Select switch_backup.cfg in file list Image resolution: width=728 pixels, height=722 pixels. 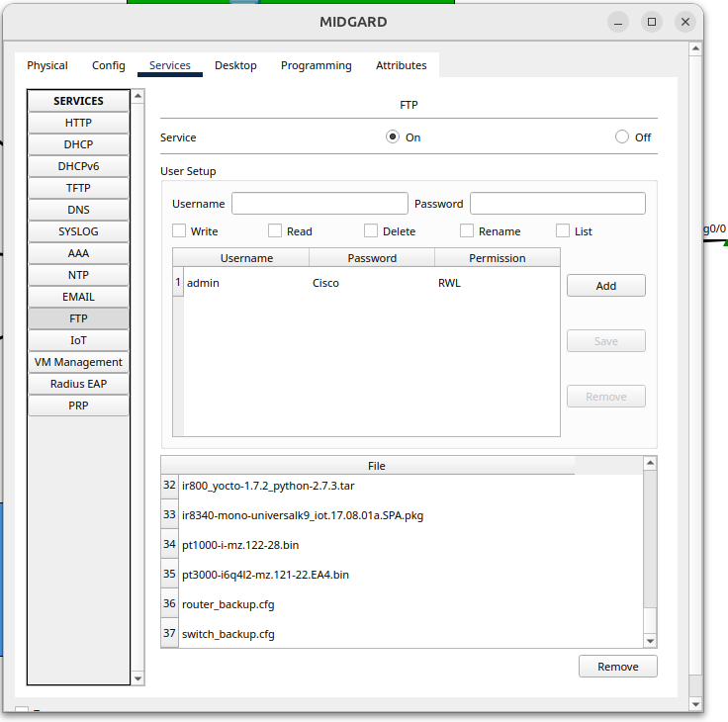point(377,634)
